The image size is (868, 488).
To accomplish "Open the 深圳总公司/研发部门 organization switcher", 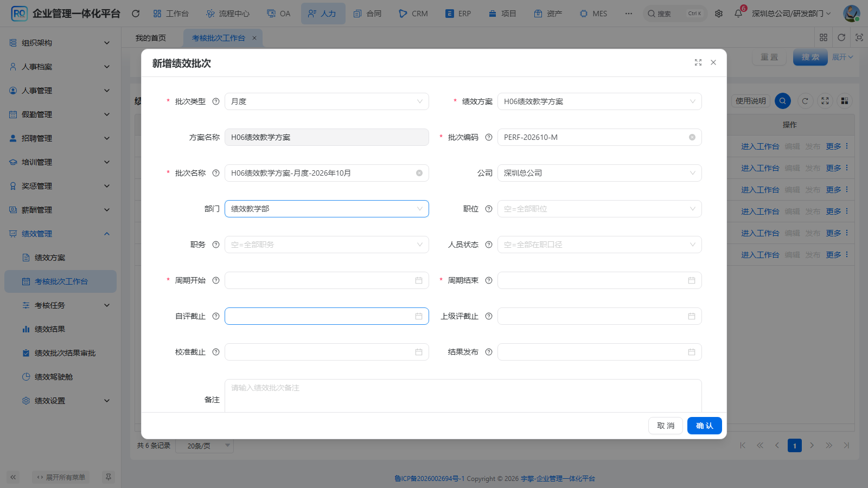I will pyautogui.click(x=791, y=14).
